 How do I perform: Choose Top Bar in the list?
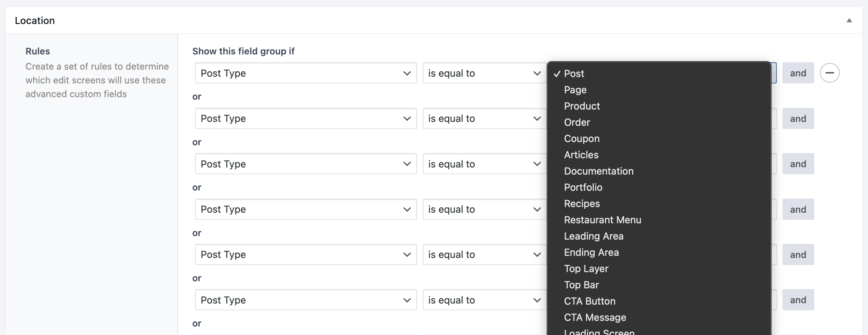(581, 285)
